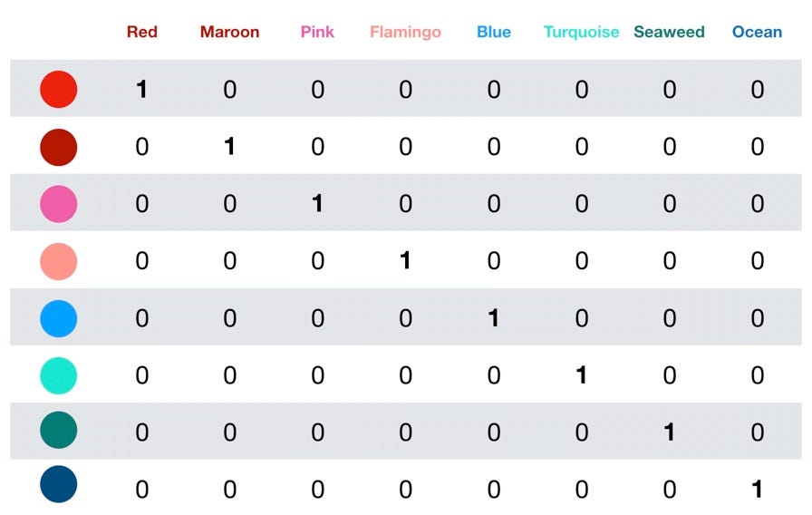The width and height of the screenshot is (812, 515).
Task: Select the bold 1 in Ocean column
Action: point(757,490)
